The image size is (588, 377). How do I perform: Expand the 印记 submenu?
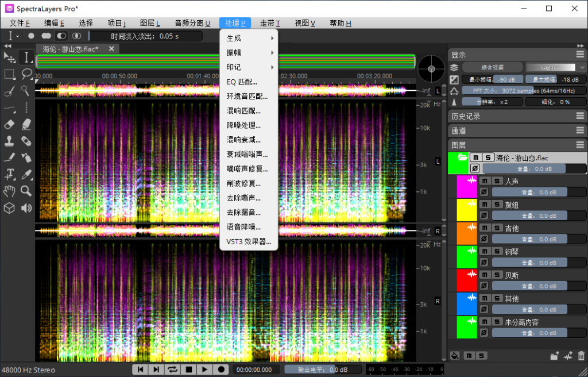249,67
